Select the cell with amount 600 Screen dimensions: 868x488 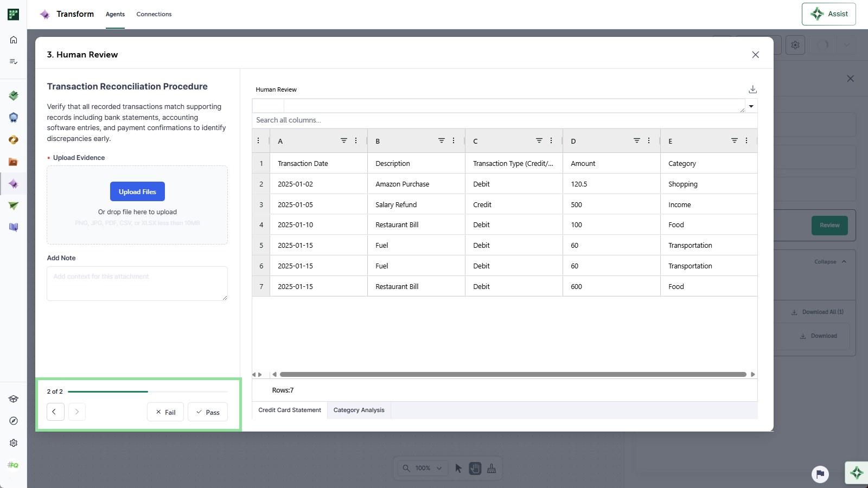point(611,286)
